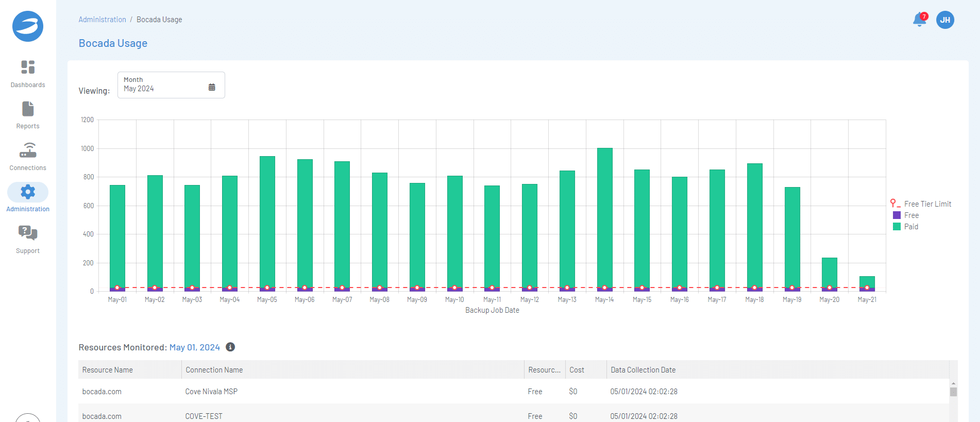980x422 pixels.
Task: Open the Reports sidebar icon
Action: pyautogui.click(x=28, y=109)
